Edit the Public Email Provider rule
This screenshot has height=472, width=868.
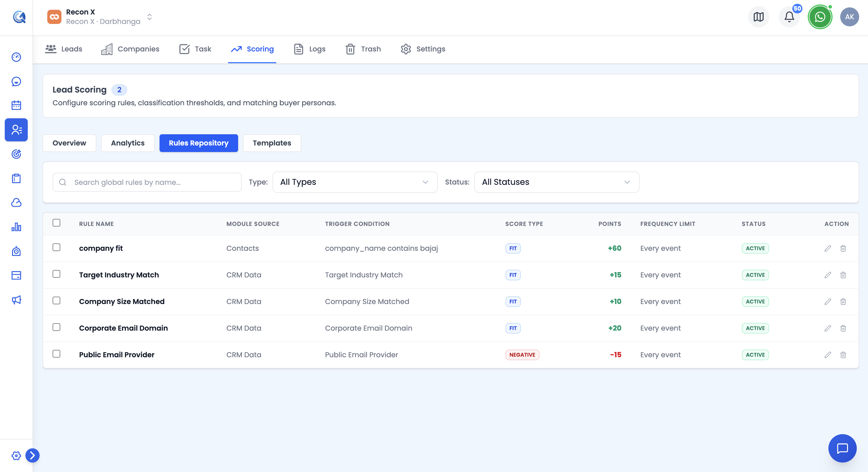click(x=828, y=355)
